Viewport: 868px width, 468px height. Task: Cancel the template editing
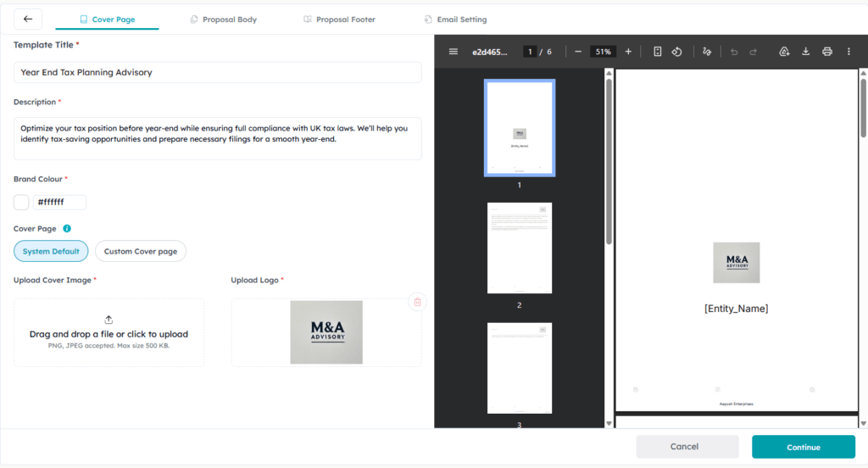click(687, 447)
